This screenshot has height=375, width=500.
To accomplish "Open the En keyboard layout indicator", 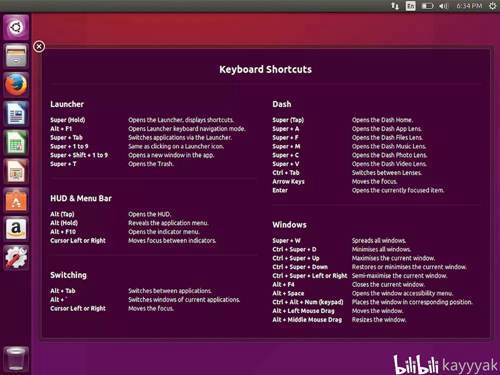I will (x=411, y=6).
